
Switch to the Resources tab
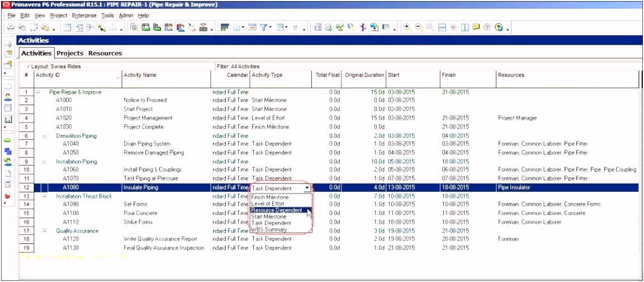pyautogui.click(x=105, y=53)
